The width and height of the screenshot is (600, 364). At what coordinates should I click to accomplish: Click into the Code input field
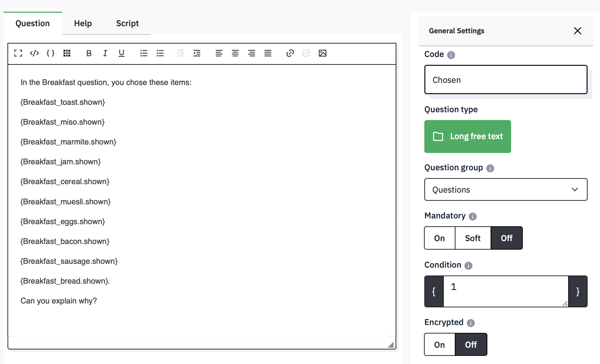(505, 80)
